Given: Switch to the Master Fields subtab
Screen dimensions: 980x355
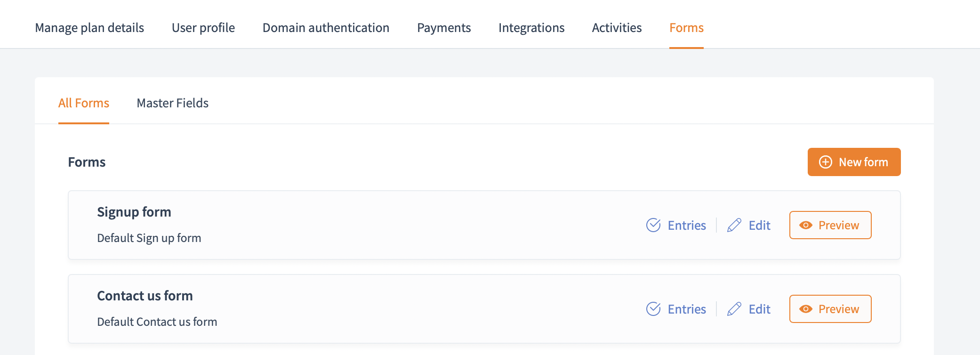Looking at the screenshot, I should click(x=172, y=103).
